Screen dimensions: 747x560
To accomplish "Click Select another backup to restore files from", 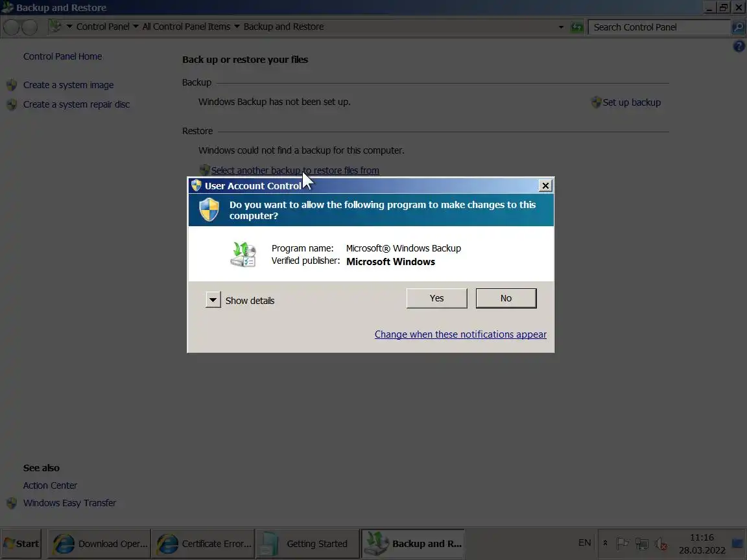I will 295,170.
